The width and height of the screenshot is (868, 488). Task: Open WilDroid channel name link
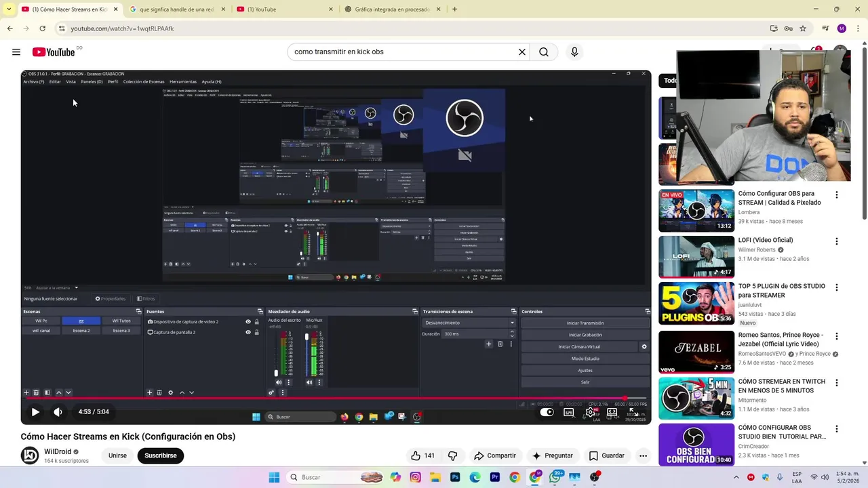coord(58,451)
